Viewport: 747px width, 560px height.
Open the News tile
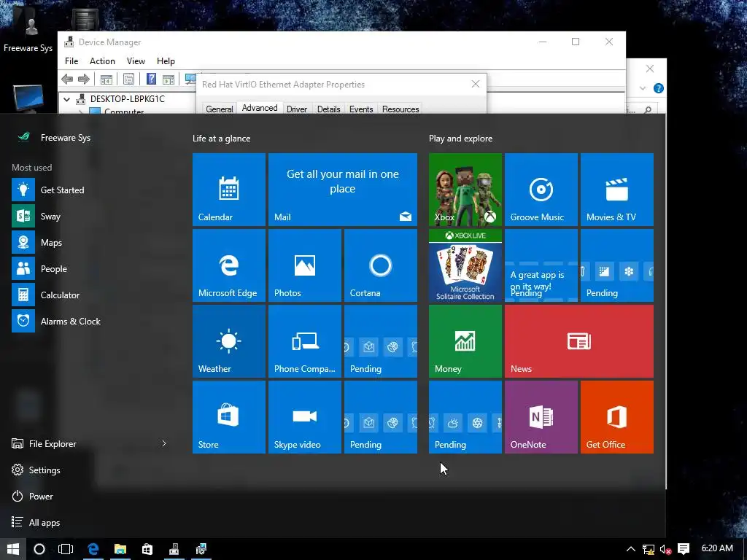(x=578, y=341)
